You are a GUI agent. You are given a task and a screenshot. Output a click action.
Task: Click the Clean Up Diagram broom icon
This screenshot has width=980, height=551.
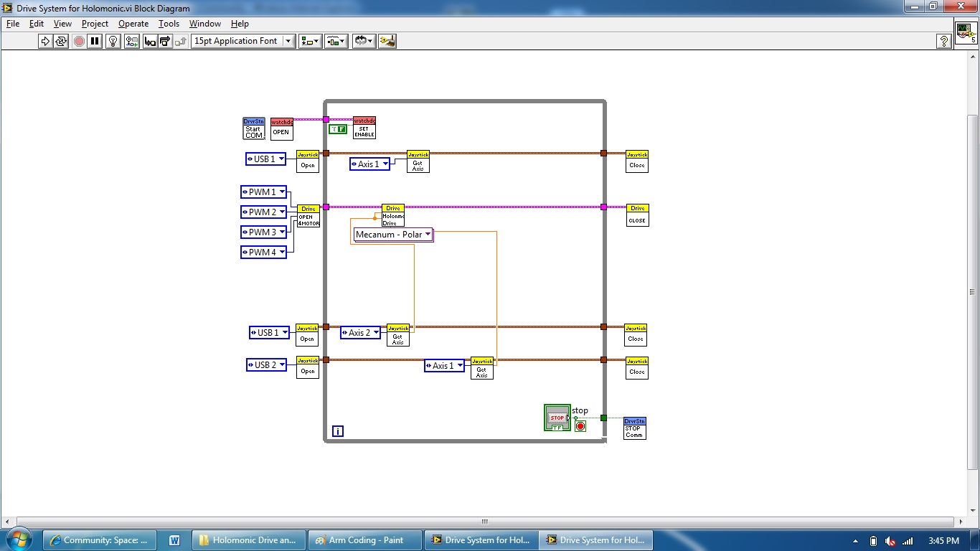click(x=387, y=41)
